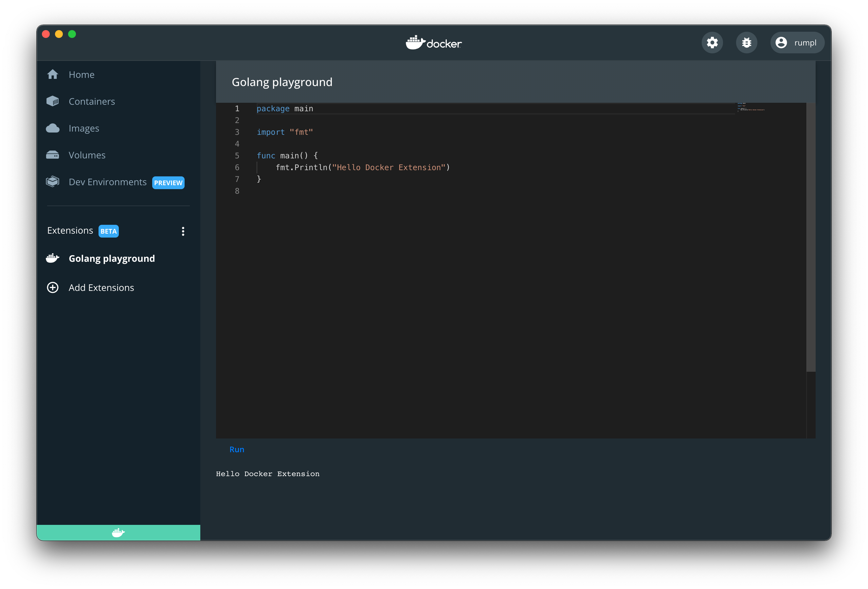Click the Home house icon
The height and width of the screenshot is (589, 868).
tap(53, 74)
